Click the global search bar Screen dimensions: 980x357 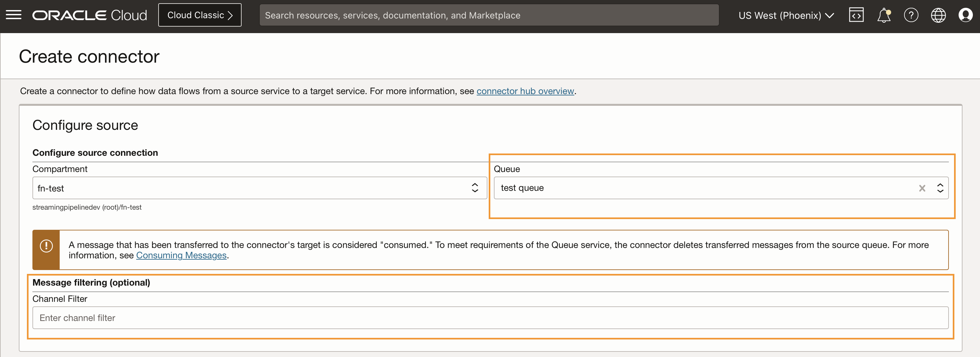(489, 15)
